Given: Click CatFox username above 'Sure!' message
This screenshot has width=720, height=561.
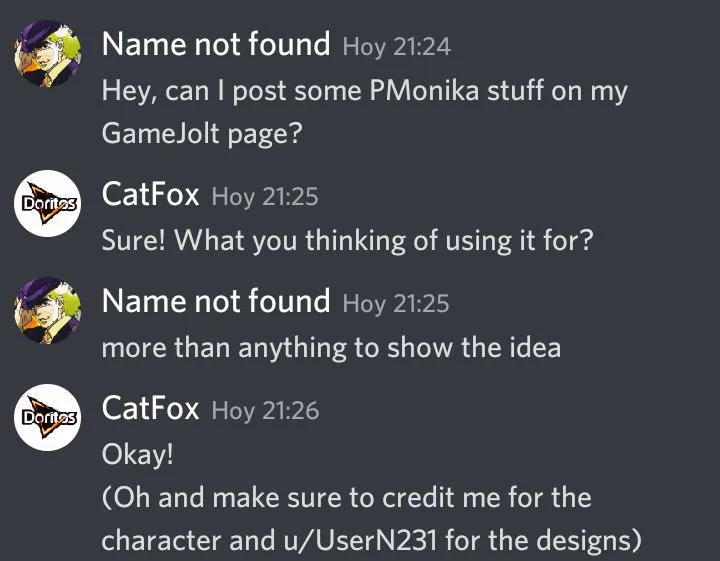Looking at the screenshot, I should pyautogui.click(x=150, y=194).
